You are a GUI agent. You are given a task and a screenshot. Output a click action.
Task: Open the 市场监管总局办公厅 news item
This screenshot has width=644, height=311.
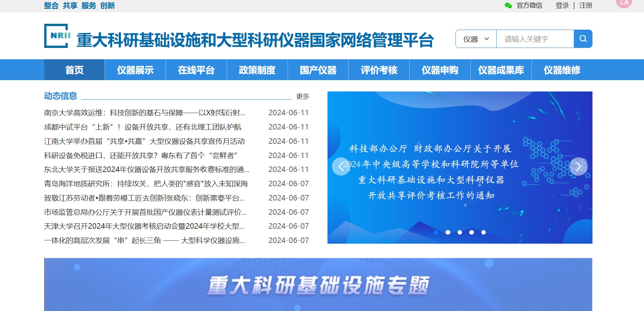[145, 212]
